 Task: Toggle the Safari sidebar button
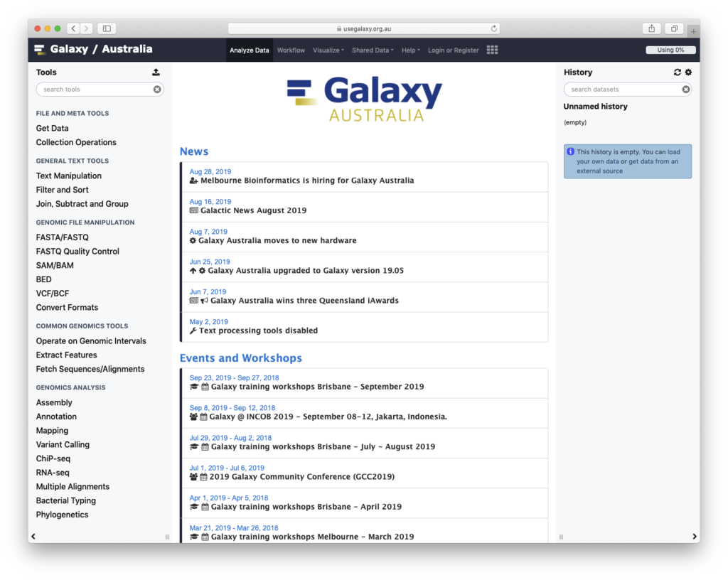click(x=107, y=28)
